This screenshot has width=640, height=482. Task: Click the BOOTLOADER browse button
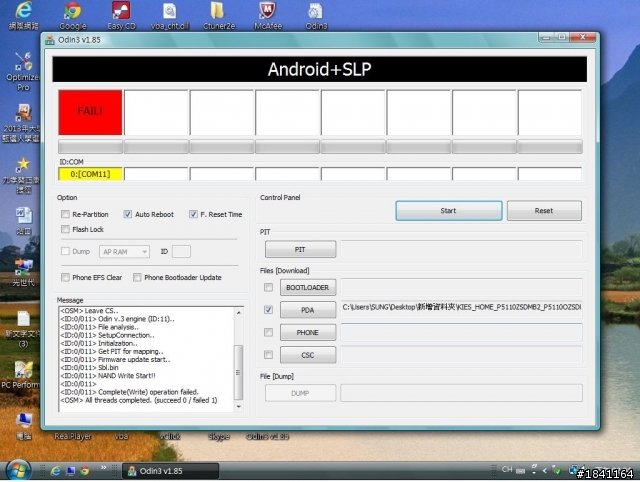[x=308, y=288]
